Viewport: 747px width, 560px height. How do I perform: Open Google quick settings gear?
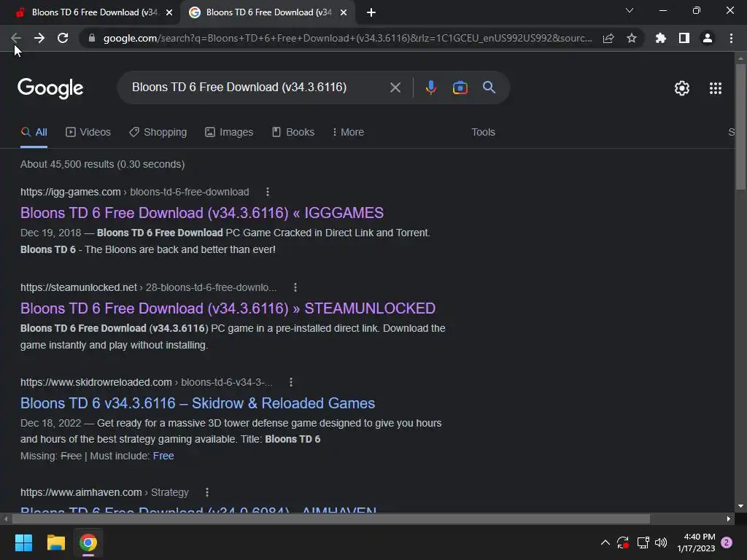(x=682, y=88)
